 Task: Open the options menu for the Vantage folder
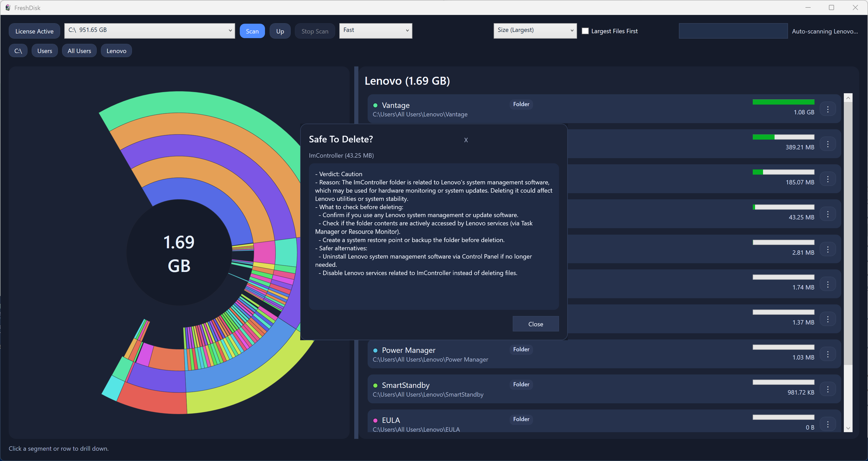tap(829, 109)
